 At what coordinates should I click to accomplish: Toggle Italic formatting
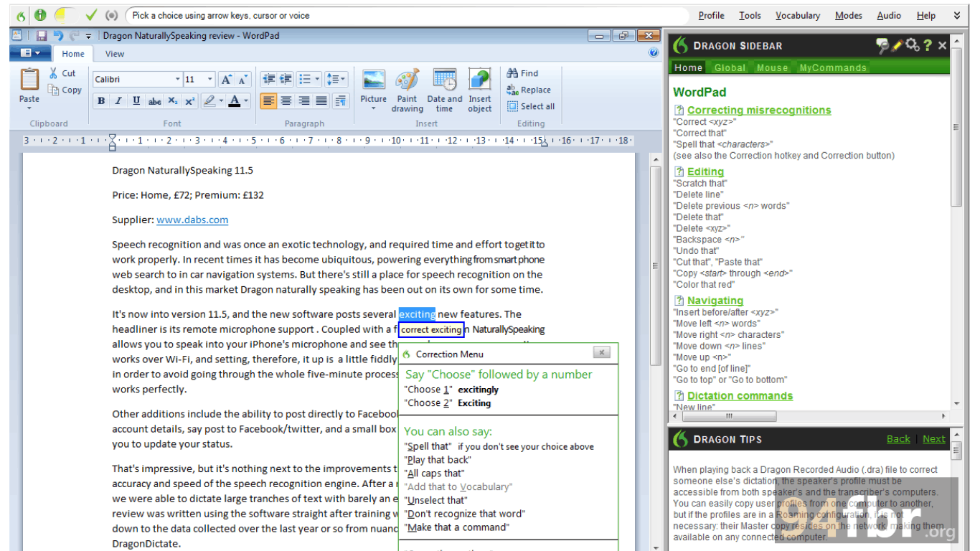(118, 101)
